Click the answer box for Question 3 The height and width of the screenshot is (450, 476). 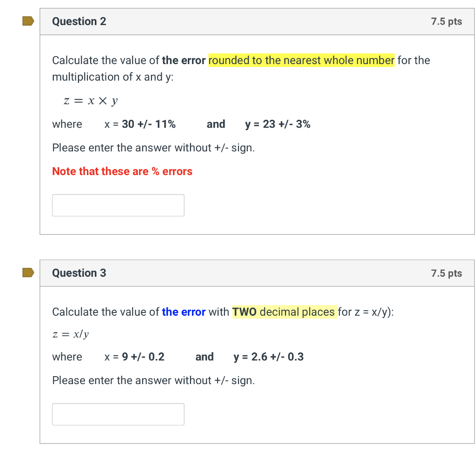pyautogui.click(x=118, y=414)
